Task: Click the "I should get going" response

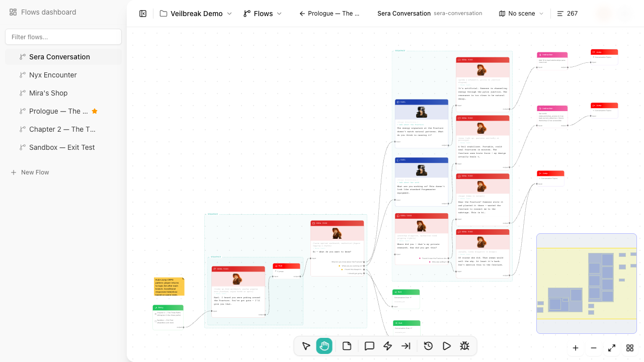Action: (x=355, y=273)
